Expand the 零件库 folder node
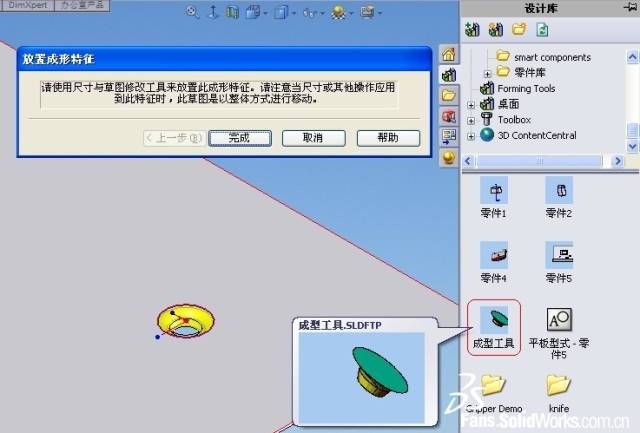This screenshot has width=640, height=433. click(487, 74)
